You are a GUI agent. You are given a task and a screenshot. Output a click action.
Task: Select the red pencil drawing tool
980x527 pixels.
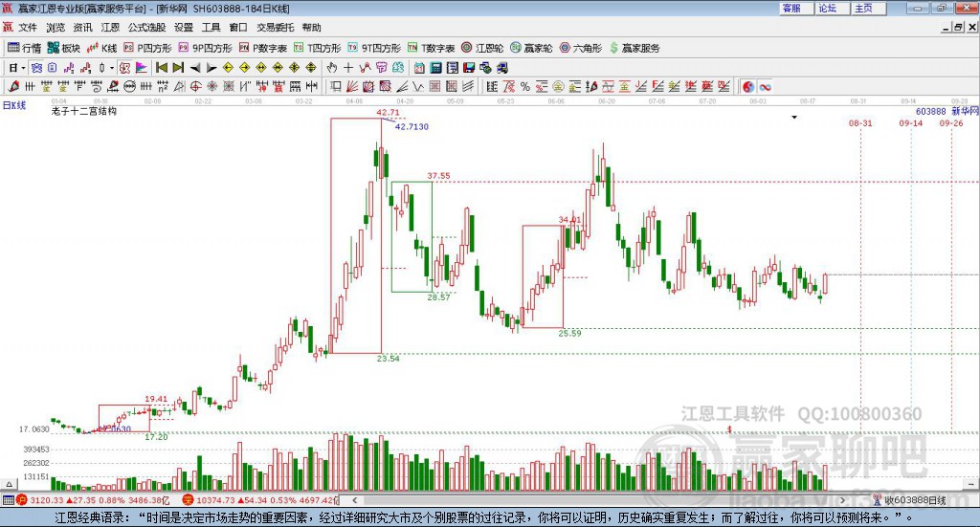[13, 87]
